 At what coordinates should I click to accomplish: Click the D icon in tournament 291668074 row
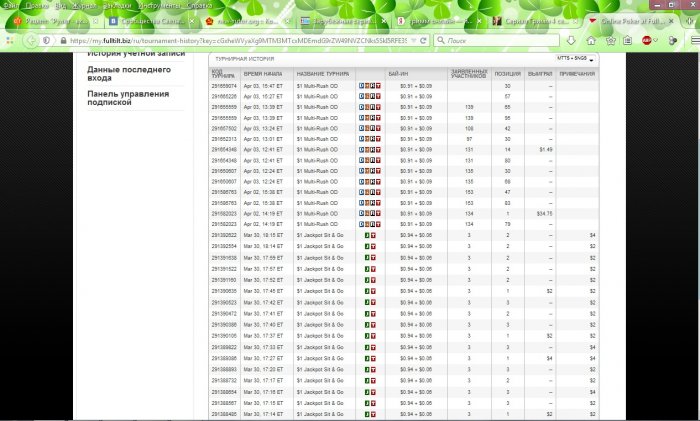pos(362,86)
